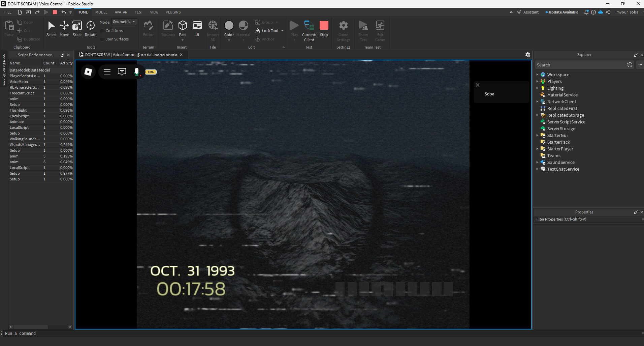Expand the StarterPlayer node

tap(537, 149)
